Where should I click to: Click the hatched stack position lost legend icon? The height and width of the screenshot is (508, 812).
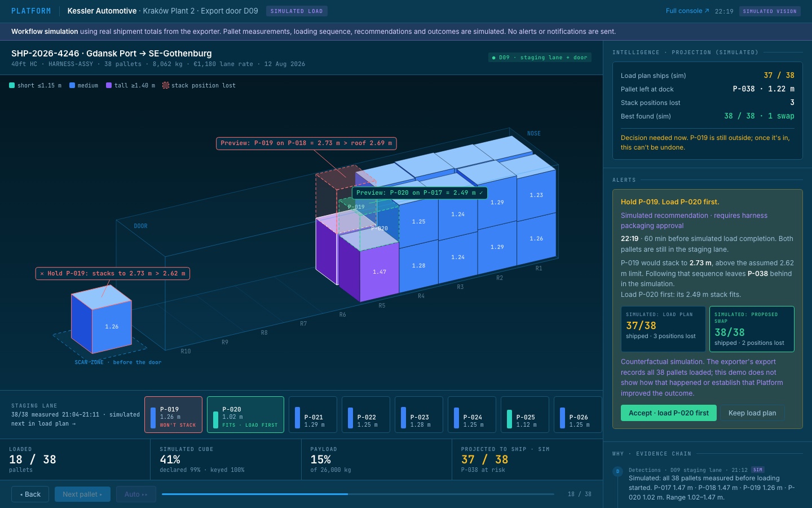(x=166, y=86)
